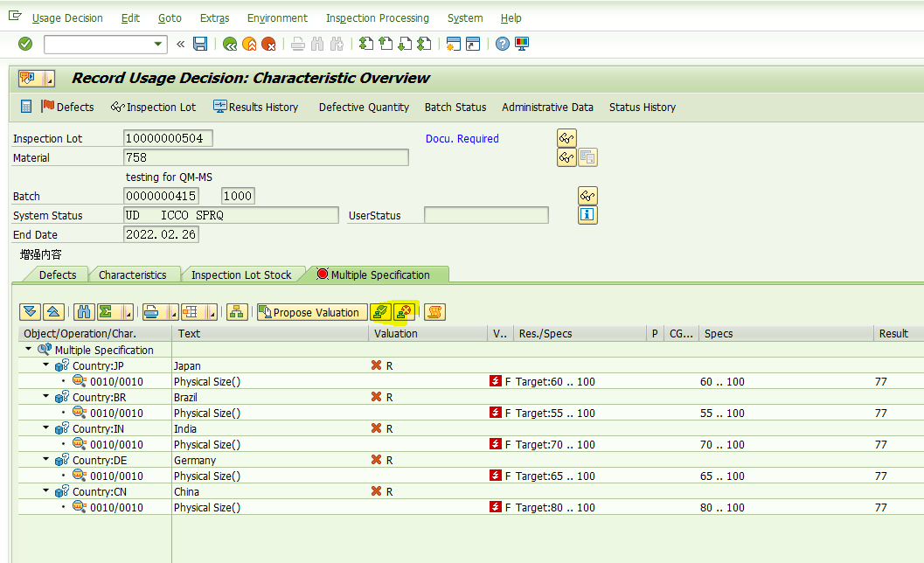Expand the Country:JP tree node
The image size is (924, 563).
(45, 365)
